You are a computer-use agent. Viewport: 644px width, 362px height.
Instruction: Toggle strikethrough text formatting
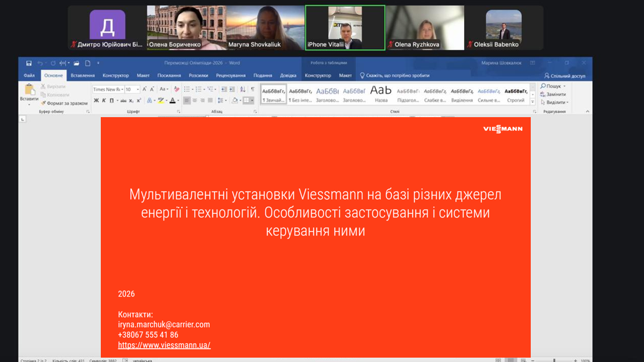(x=123, y=100)
